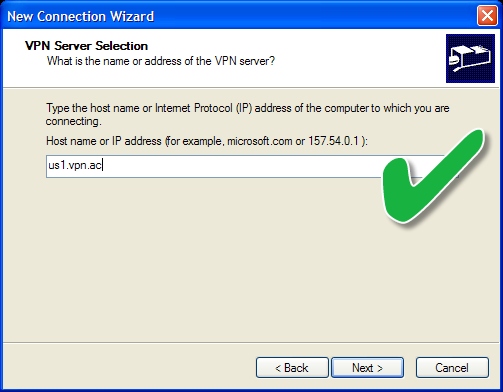Click the VPN server question subtitle
The height and width of the screenshot is (392, 503).
[x=161, y=61]
